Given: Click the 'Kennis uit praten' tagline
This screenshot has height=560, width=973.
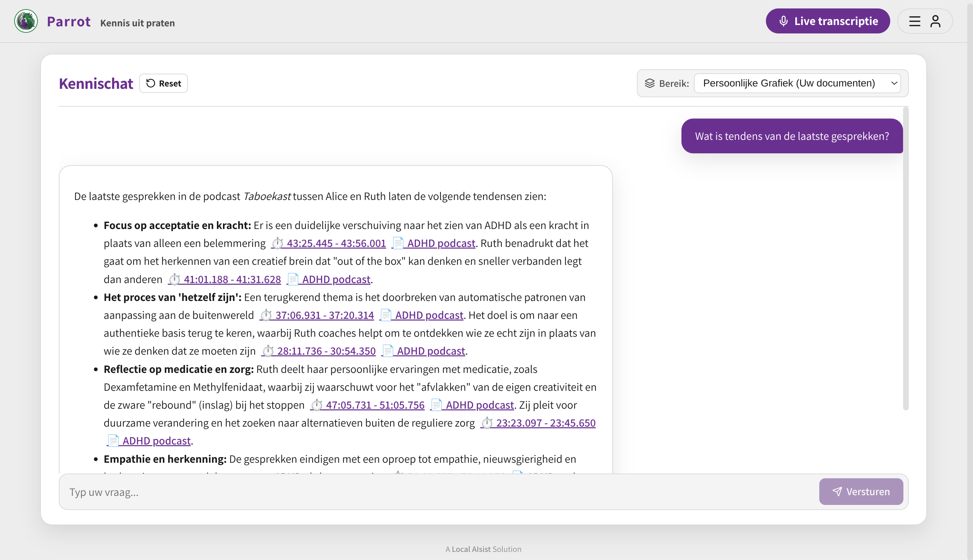Looking at the screenshot, I should [138, 23].
